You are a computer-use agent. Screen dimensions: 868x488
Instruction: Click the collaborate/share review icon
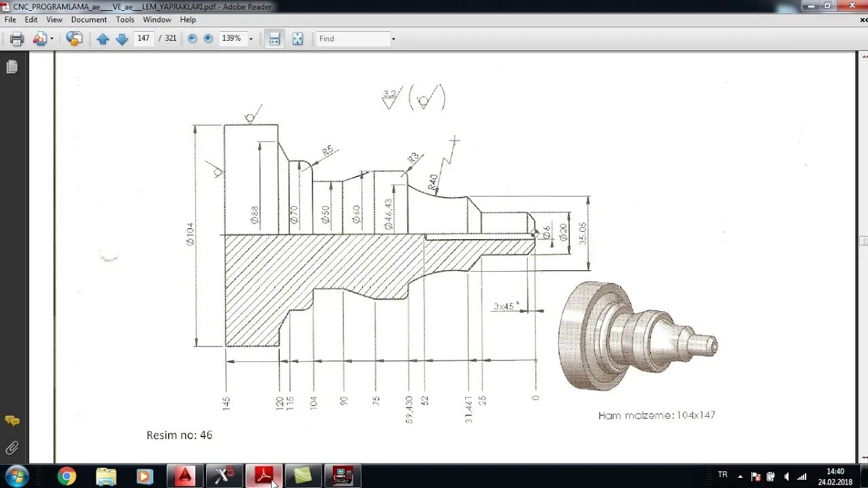pos(39,39)
